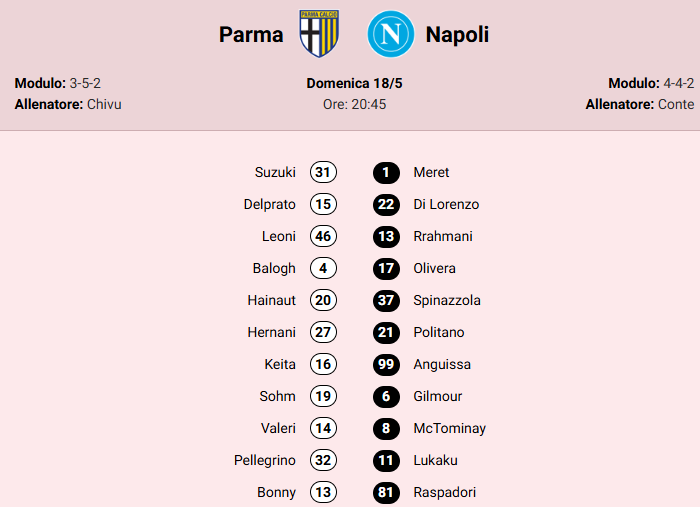Click player name Delprato

coord(270,204)
